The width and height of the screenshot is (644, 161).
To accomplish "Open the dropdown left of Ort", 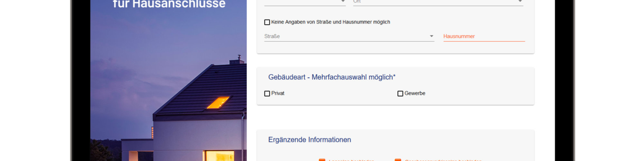I will (305, 2).
